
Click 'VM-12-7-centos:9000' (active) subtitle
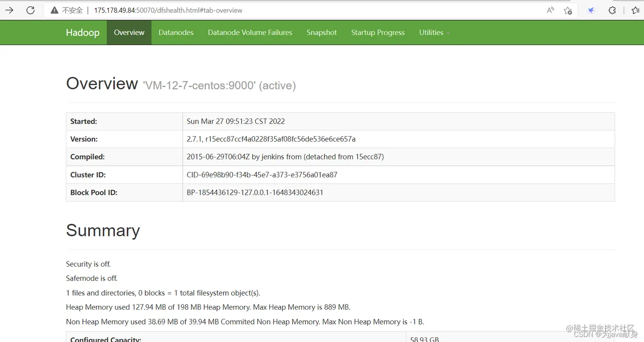(219, 85)
